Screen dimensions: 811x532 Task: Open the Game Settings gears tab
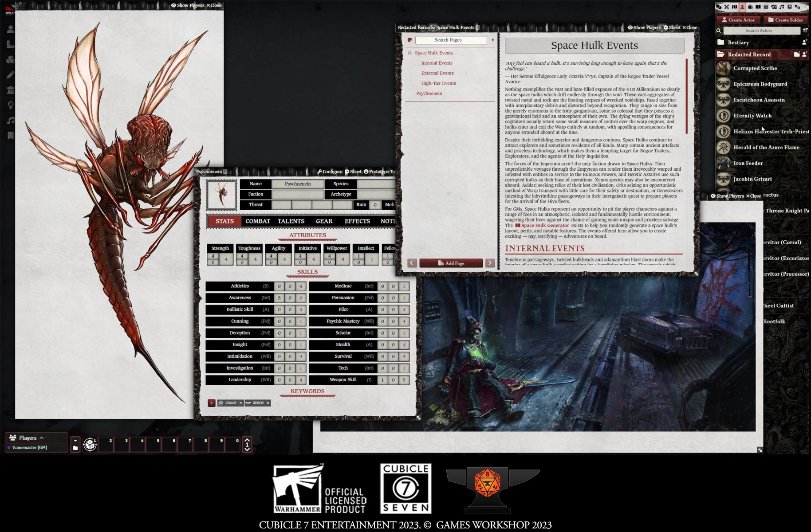(798, 7)
